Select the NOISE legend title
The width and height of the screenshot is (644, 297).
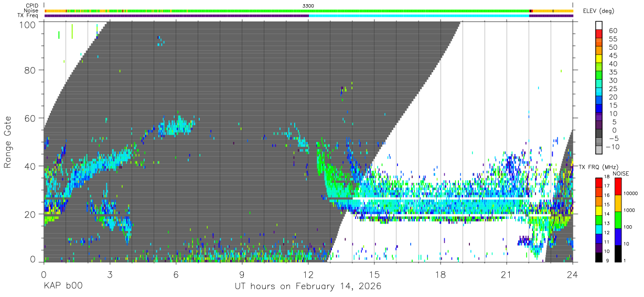[621, 173]
